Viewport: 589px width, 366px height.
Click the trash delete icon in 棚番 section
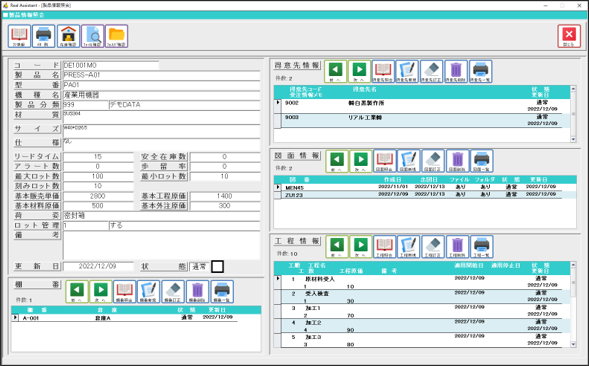(198, 292)
